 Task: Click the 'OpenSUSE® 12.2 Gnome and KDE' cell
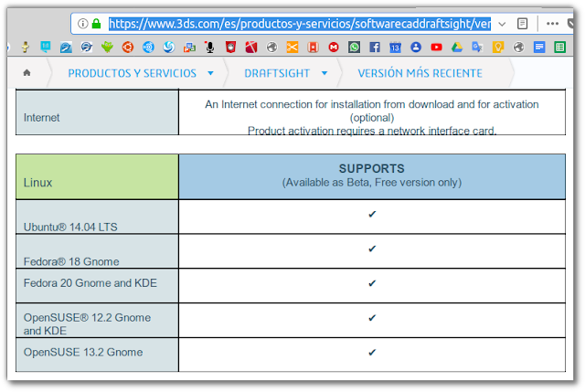(97, 321)
